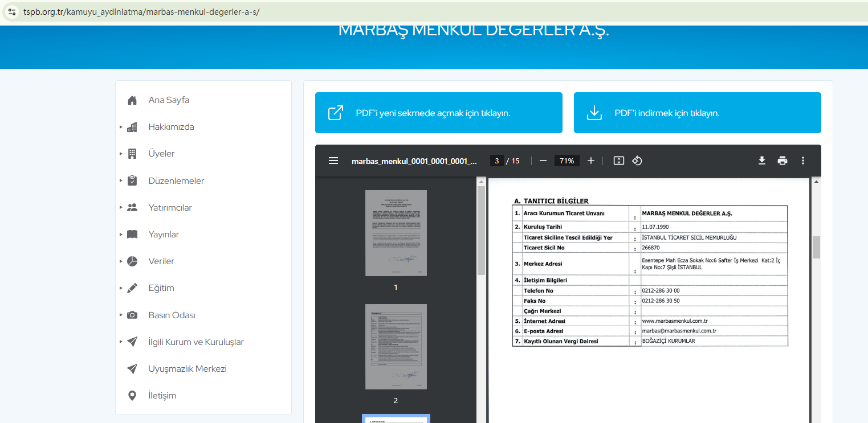Expand the Veriler submenu arrow
Screen dimensions: 868x423
[121, 261]
